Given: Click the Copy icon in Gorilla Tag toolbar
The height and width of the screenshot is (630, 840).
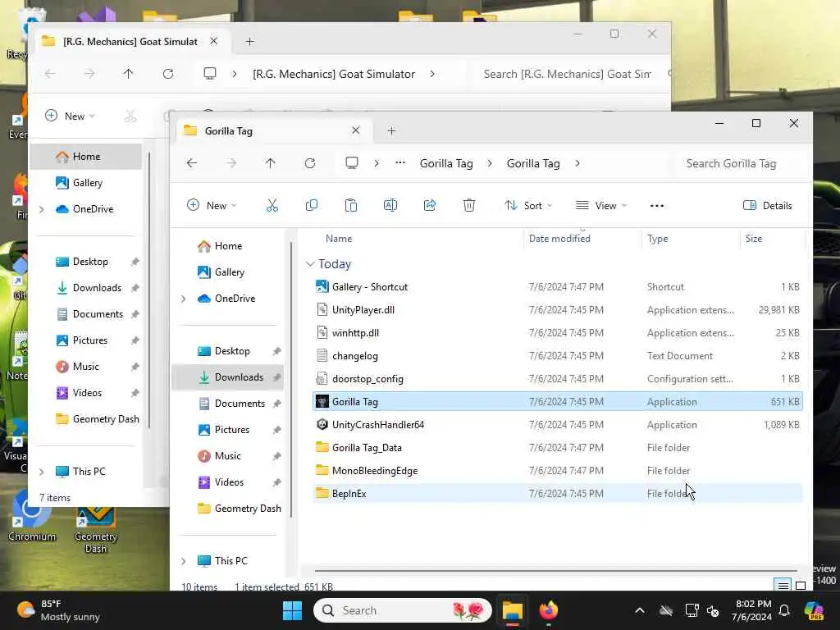Looking at the screenshot, I should (311, 206).
